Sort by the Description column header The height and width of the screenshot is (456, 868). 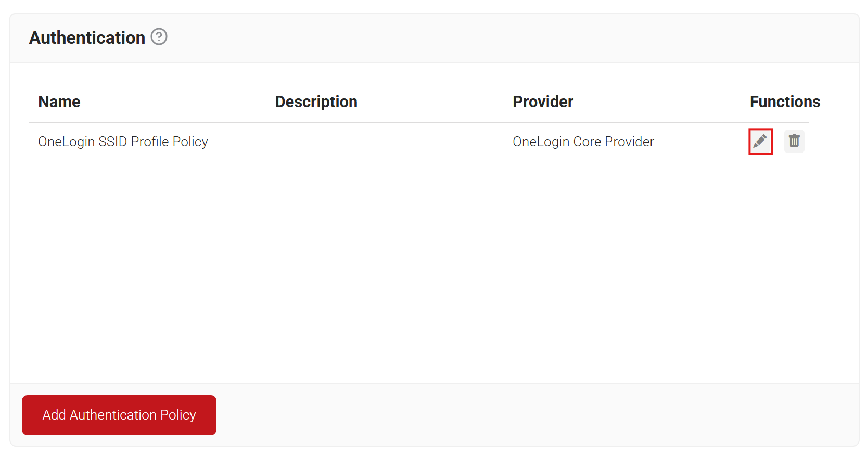click(x=316, y=102)
